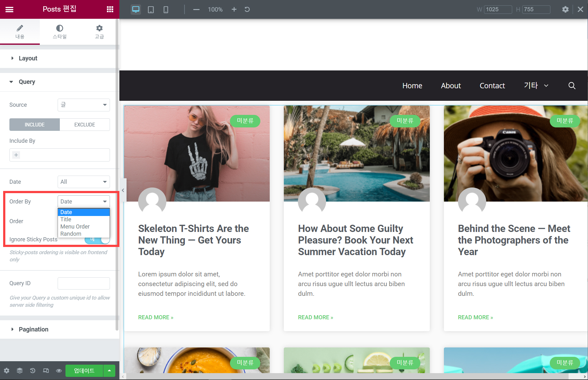Image resolution: width=588 pixels, height=380 pixels.
Task: Open the Navigator layers icon
Action: [x=20, y=371]
